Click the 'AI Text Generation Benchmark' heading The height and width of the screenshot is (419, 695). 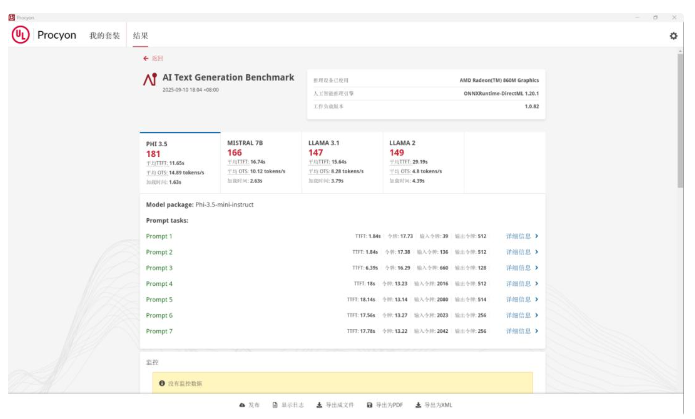(228, 77)
